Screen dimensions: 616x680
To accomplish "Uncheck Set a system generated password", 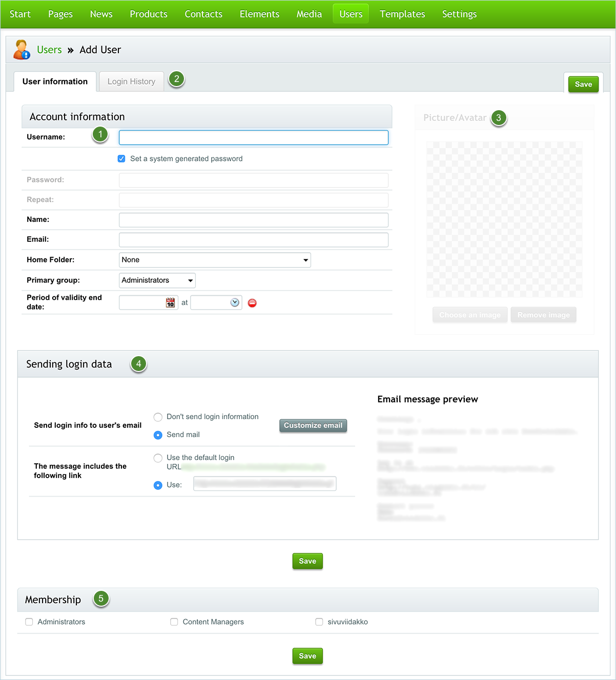I will (121, 159).
